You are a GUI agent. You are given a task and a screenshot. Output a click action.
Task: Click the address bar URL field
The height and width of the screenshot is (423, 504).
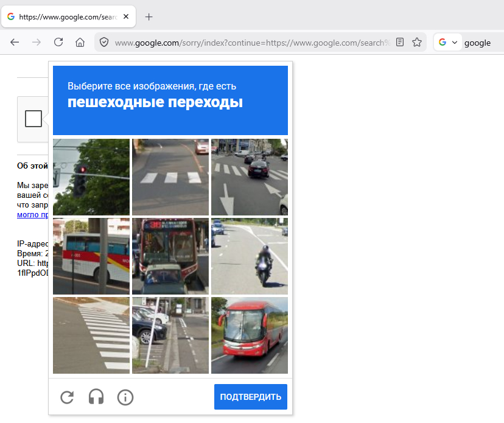point(250,43)
